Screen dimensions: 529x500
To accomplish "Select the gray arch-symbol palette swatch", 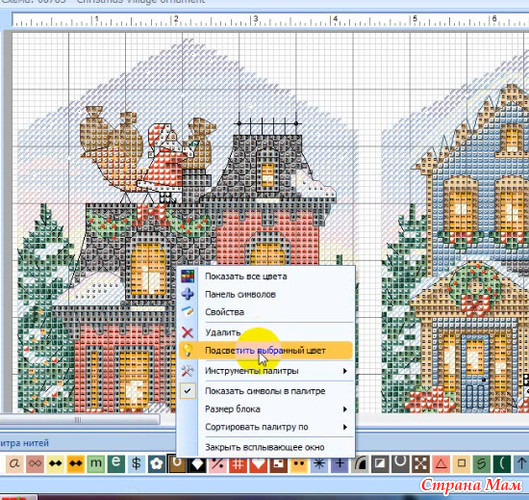I will tap(360, 465).
